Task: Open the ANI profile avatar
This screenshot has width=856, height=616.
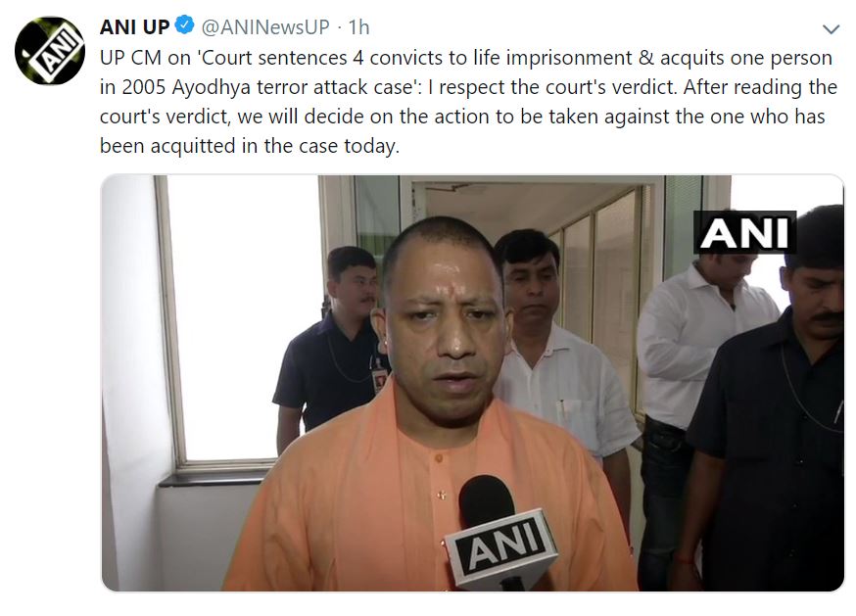Action: point(50,51)
